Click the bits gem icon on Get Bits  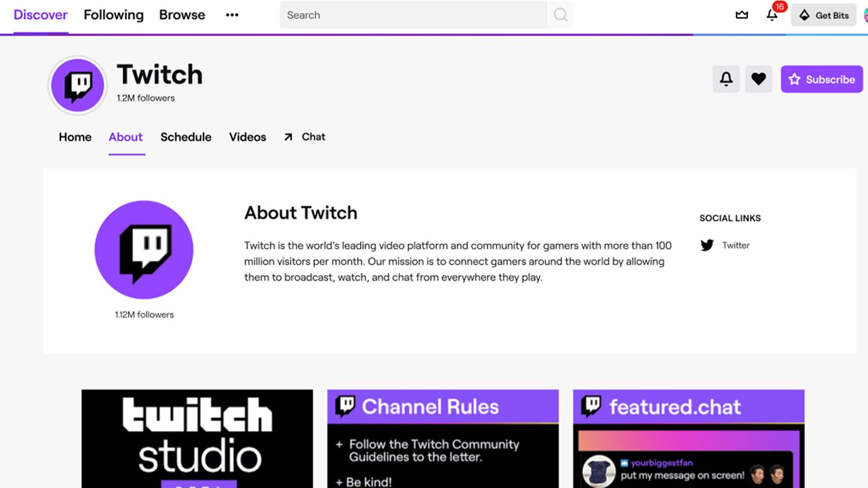(x=804, y=15)
